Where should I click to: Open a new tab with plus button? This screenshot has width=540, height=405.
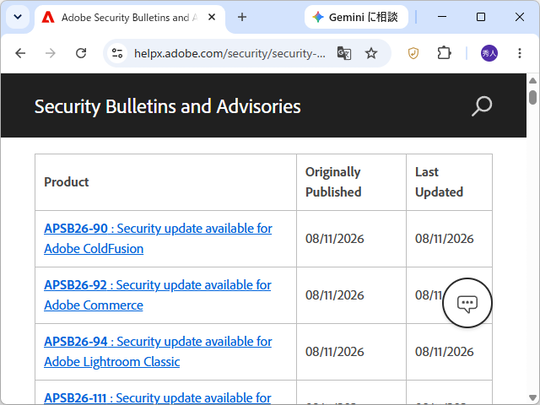[242, 17]
